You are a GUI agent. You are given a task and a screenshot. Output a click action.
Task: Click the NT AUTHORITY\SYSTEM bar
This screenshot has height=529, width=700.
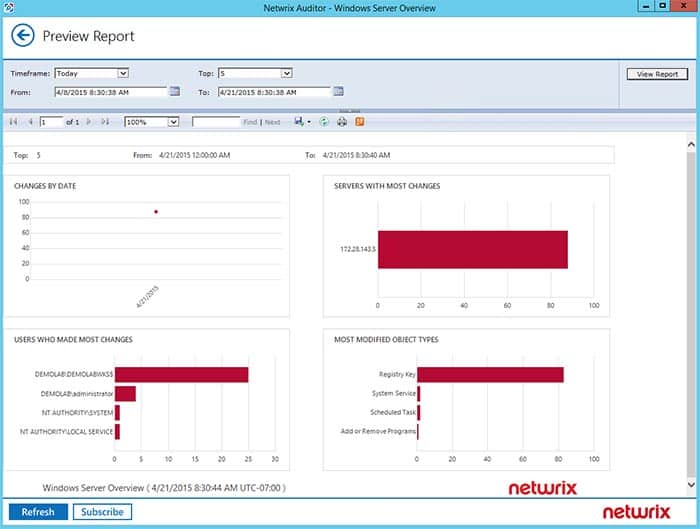(117, 412)
